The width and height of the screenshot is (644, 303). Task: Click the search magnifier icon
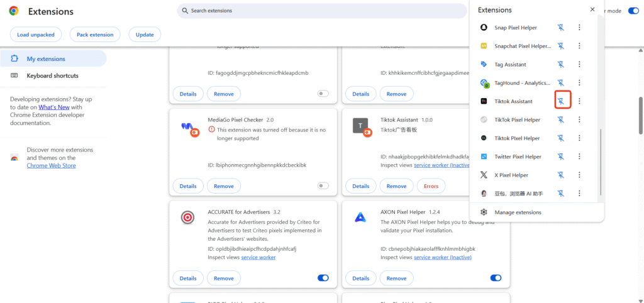click(x=185, y=11)
